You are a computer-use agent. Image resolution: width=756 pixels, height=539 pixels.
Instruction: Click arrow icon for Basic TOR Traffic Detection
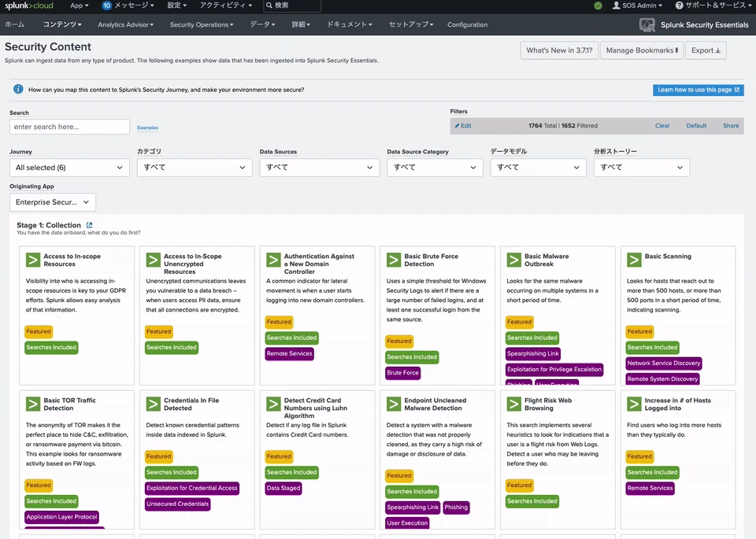coord(33,404)
